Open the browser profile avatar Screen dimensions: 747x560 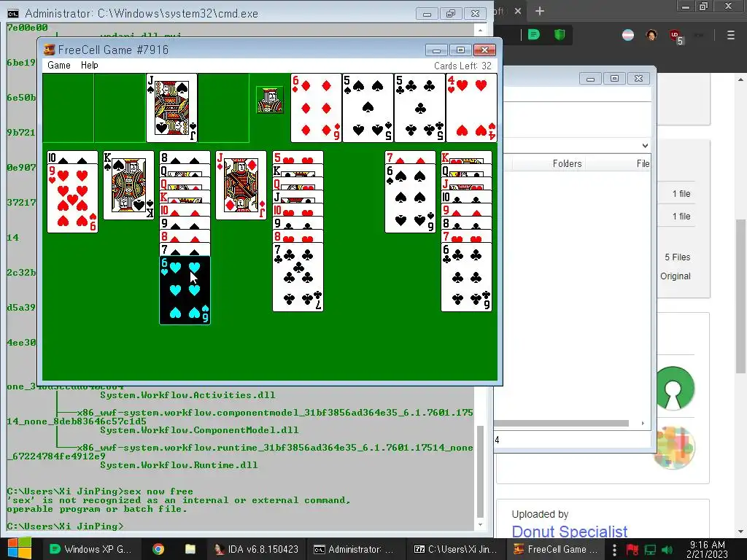click(651, 35)
